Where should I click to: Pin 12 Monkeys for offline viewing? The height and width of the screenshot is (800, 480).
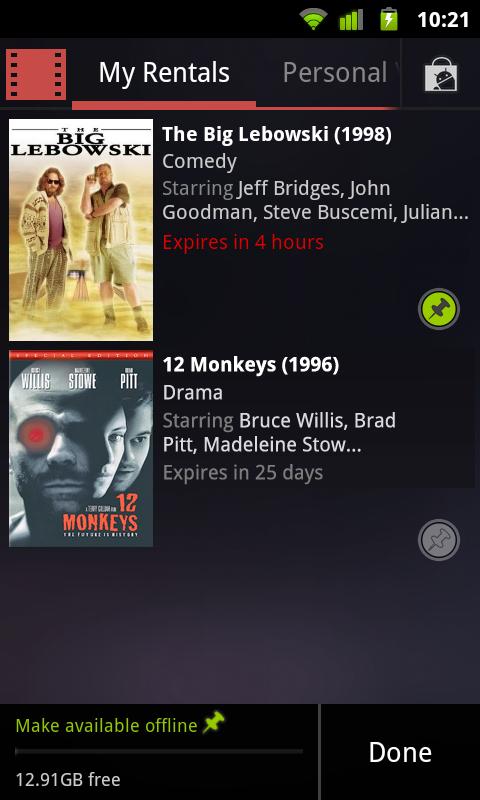pos(439,540)
